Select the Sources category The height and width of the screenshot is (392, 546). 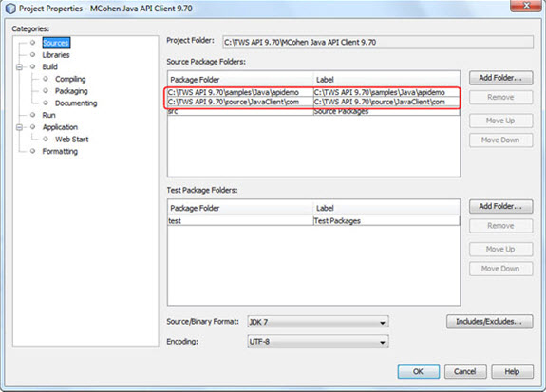click(x=56, y=43)
